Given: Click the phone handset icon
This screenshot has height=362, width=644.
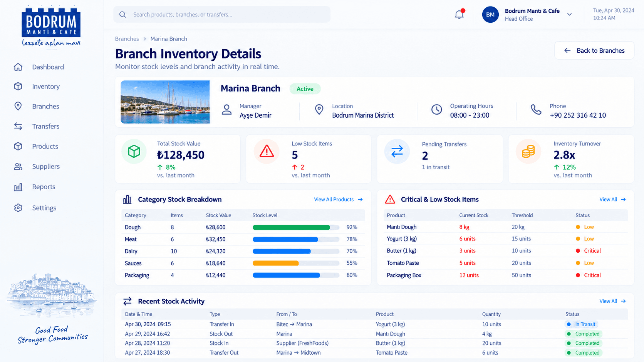Looking at the screenshot, I should point(536,110).
